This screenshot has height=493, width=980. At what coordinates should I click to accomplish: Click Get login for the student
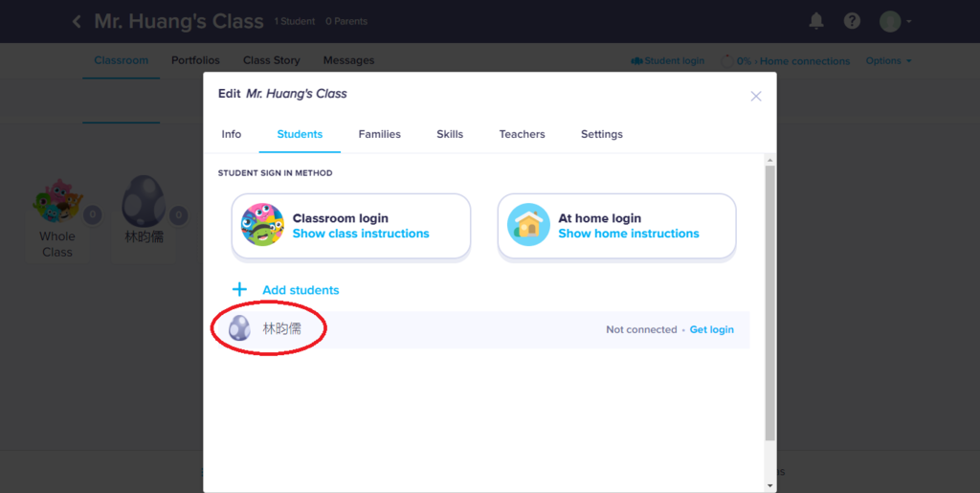(712, 329)
